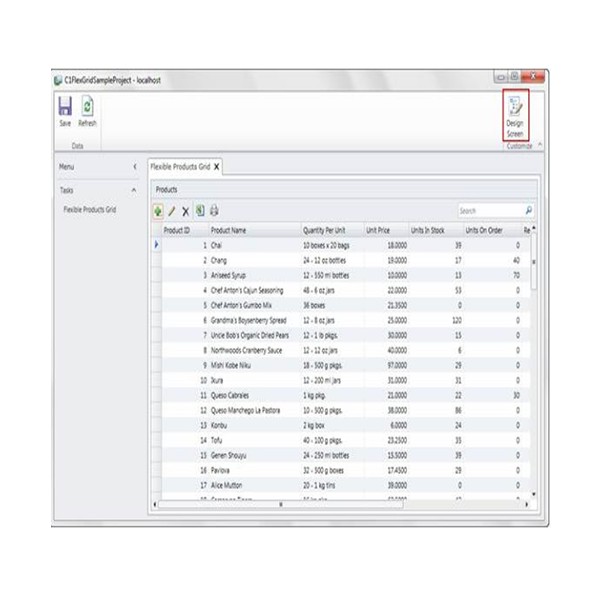Click the magnifier search icon
Screen dimensions: 600x600
[528, 211]
